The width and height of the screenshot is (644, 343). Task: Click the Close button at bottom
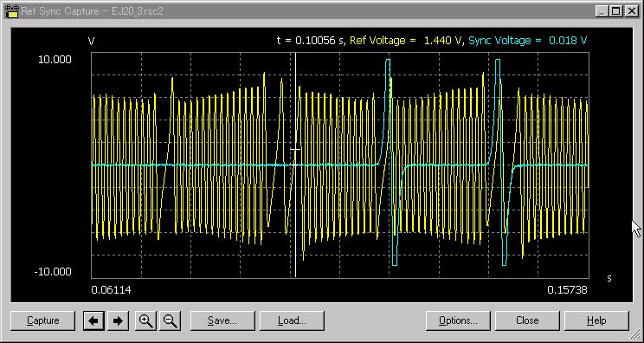[527, 320]
